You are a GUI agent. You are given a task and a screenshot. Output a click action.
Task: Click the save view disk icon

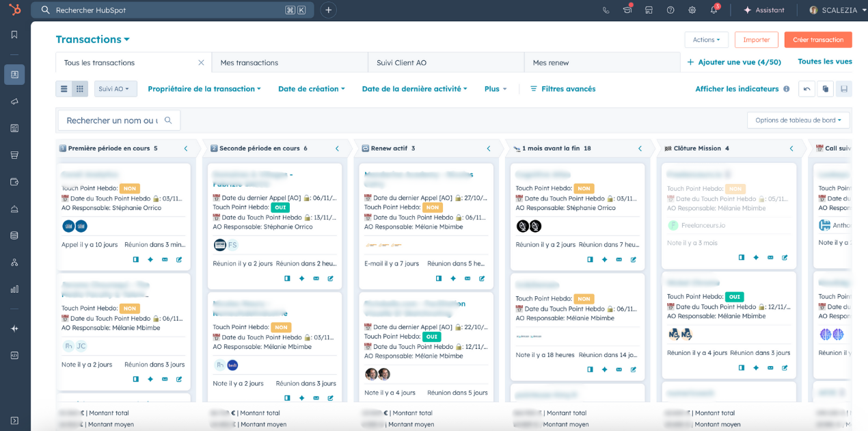(x=844, y=89)
